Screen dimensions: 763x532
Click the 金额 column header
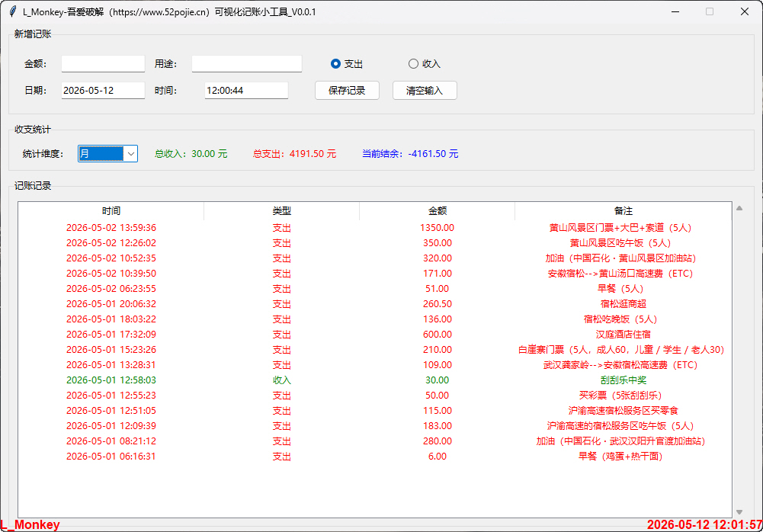pyautogui.click(x=437, y=211)
